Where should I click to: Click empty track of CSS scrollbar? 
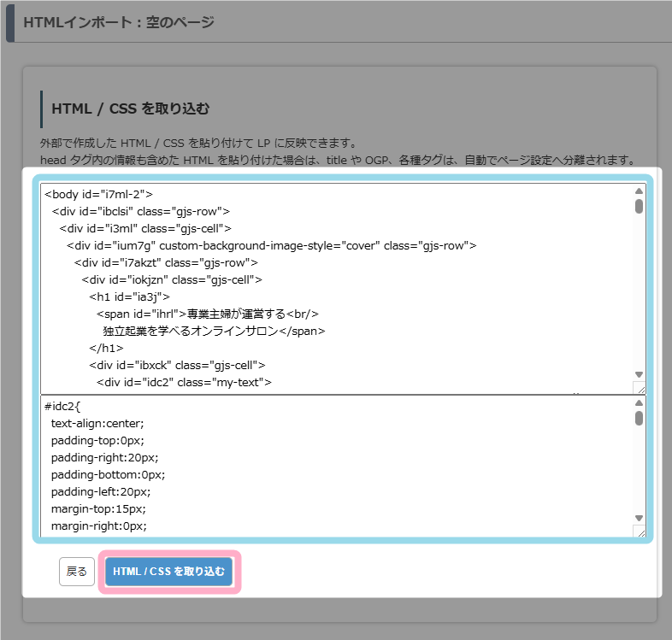point(639,470)
